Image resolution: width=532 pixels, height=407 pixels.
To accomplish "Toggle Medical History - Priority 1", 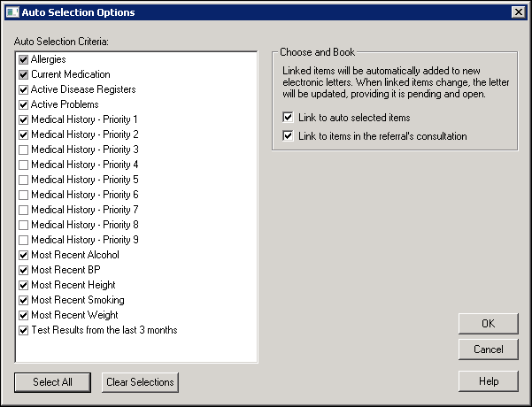I will pyautogui.click(x=24, y=119).
